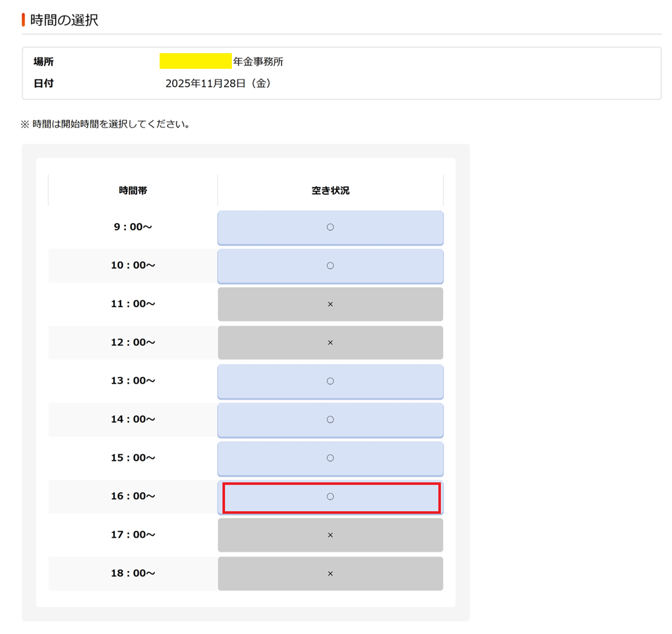This screenshot has width=672, height=634.
Task: Choose the open 10:00 slot button
Action: (x=330, y=266)
